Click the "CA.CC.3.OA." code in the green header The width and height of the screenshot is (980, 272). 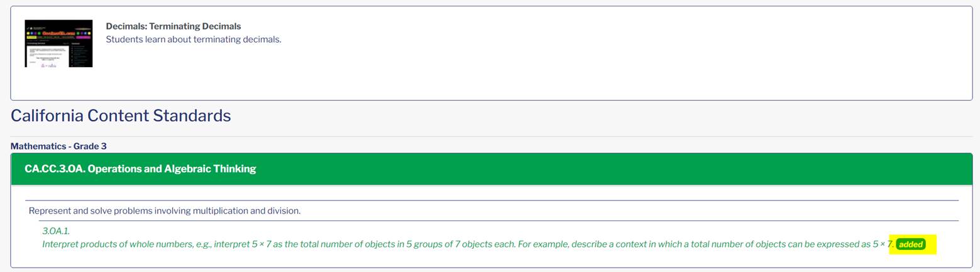(55, 169)
